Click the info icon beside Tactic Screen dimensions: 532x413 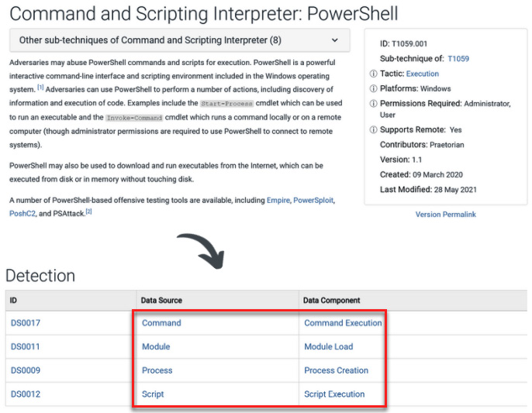(373, 74)
